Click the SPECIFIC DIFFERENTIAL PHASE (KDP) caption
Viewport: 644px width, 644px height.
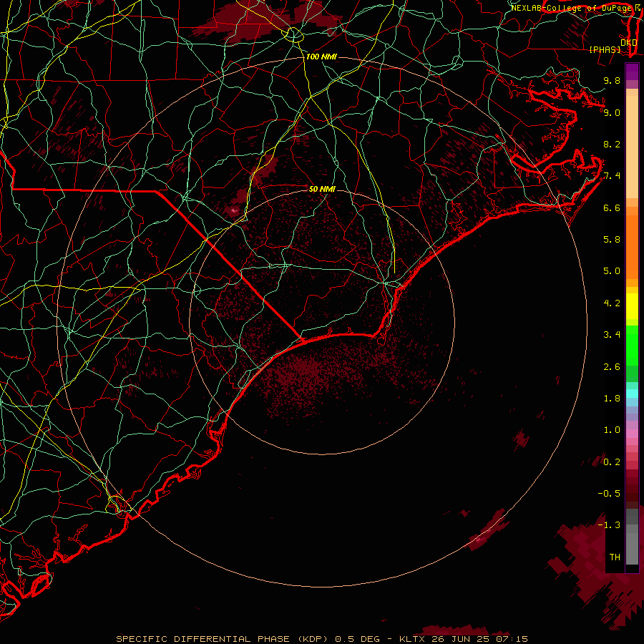[x=222, y=639]
